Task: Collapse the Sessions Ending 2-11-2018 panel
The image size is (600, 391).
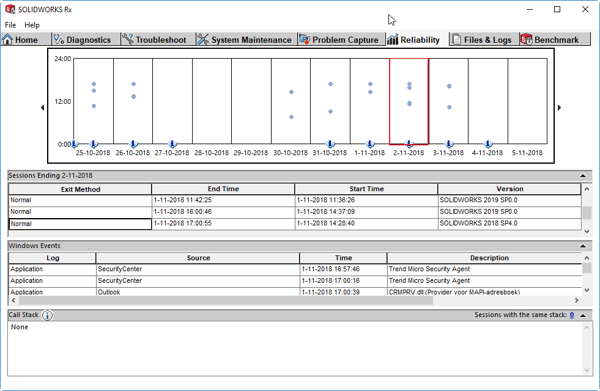Action: point(583,176)
